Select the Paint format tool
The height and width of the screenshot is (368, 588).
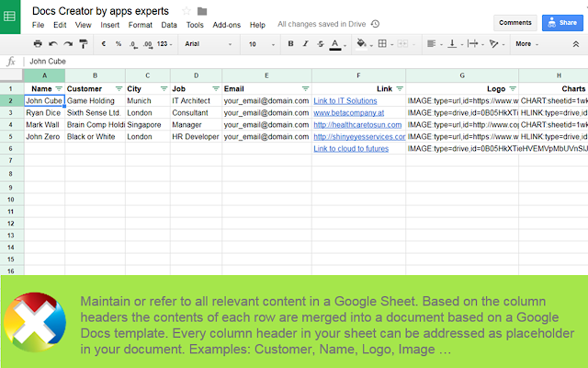click(84, 43)
